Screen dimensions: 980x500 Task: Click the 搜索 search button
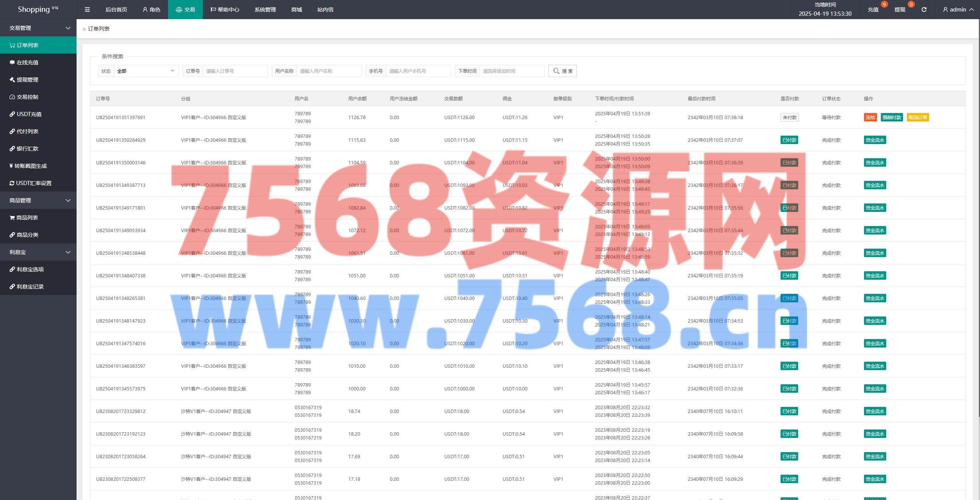click(x=562, y=71)
